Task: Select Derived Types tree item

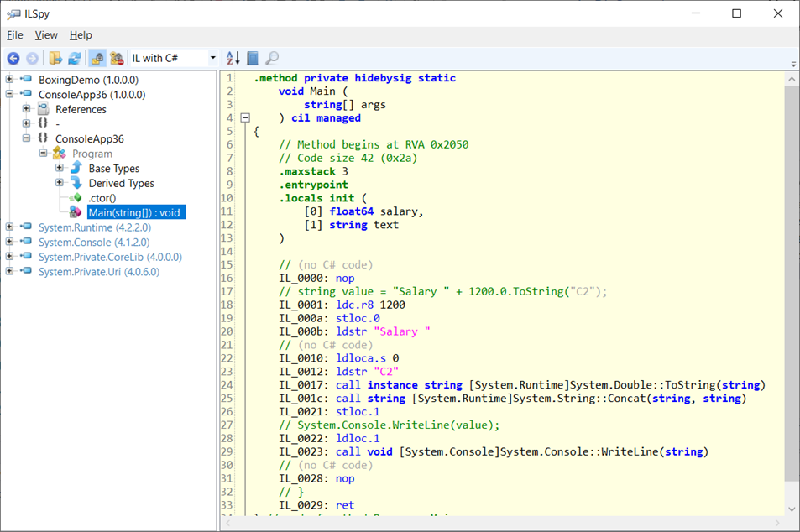Action: coord(121,184)
